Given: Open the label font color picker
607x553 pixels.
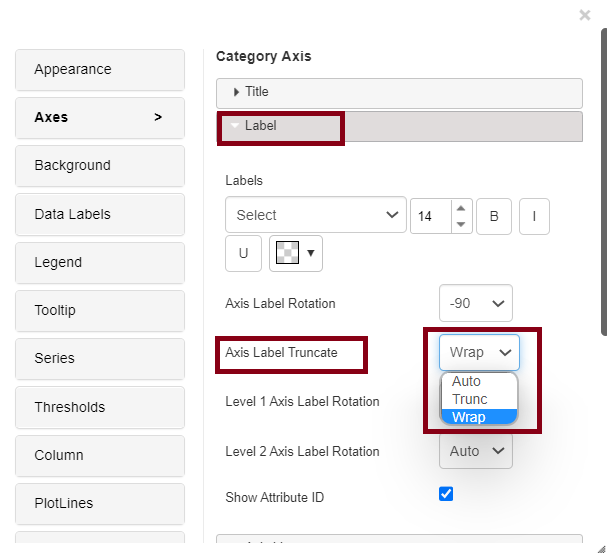Looking at the screenshot, I should [296, 253].
